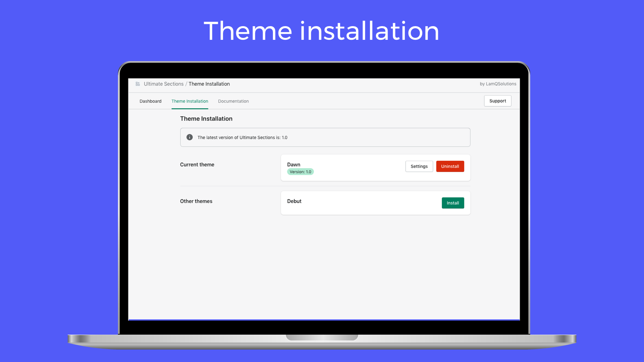Click the by LamQSolutions label

pos(498,84)
